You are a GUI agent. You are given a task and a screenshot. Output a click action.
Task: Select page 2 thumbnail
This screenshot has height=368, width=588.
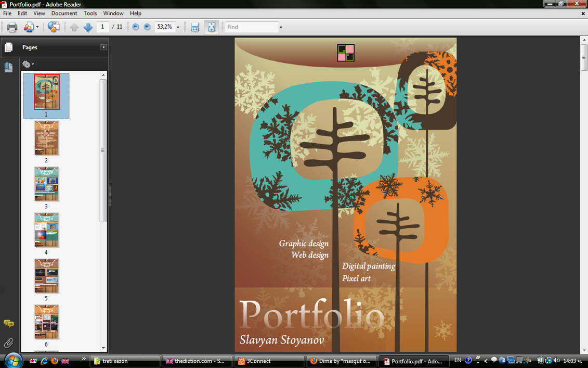pos(46,138)
